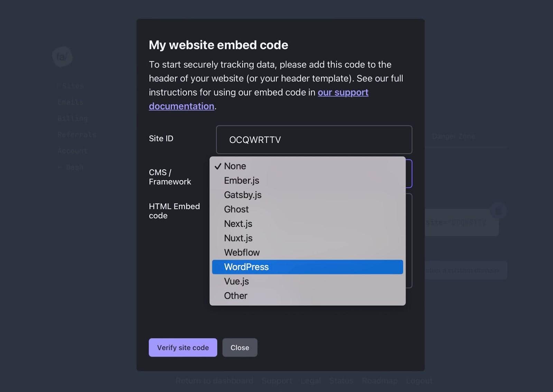Go to Referrals in the sidebar
The image size is (553, 392).
77,134
